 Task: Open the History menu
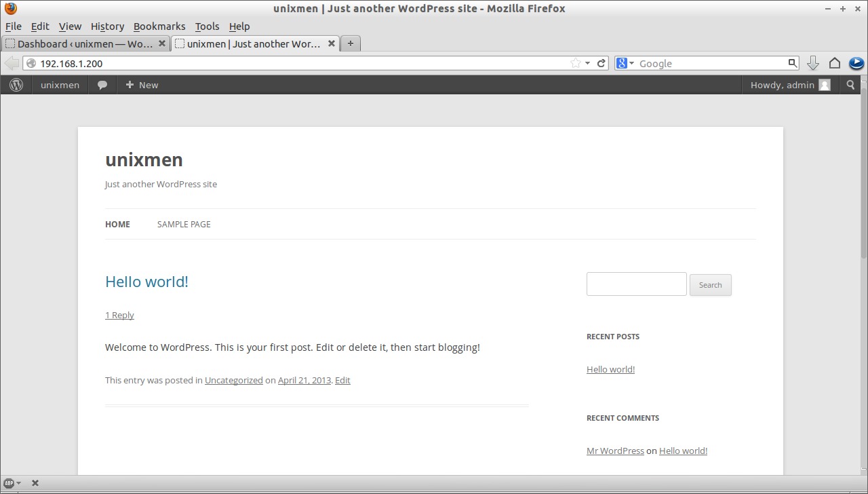click(107, 26)
